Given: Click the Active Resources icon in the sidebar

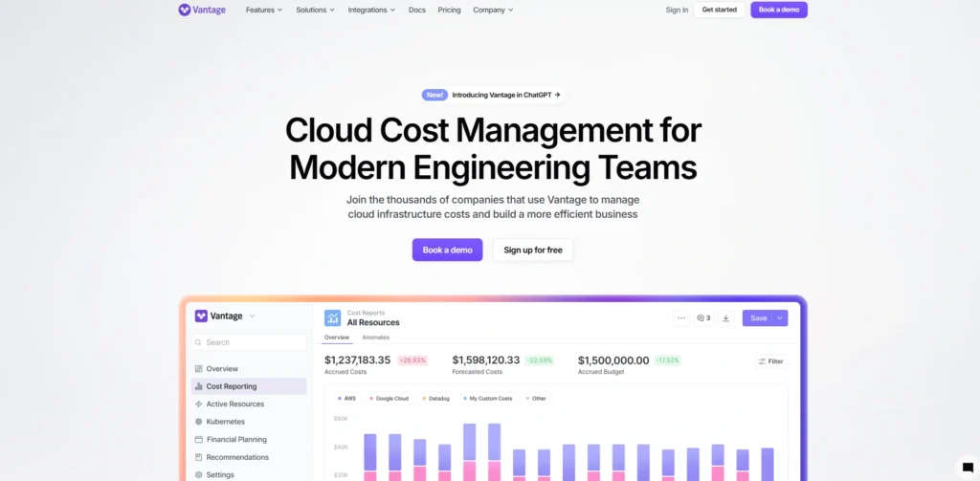Looking at the screenshot, I should point(199,404).
